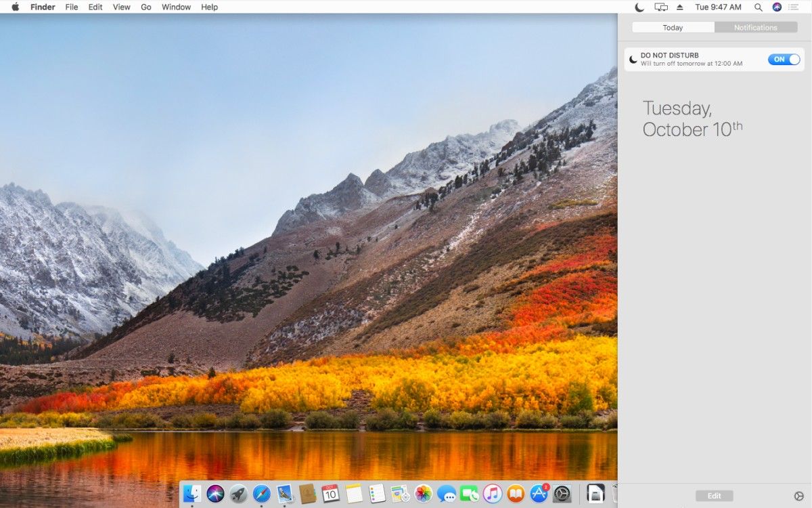Screen dimensions: 812x508
Task: Open the View menu
Action: click(x=122, y=7)
